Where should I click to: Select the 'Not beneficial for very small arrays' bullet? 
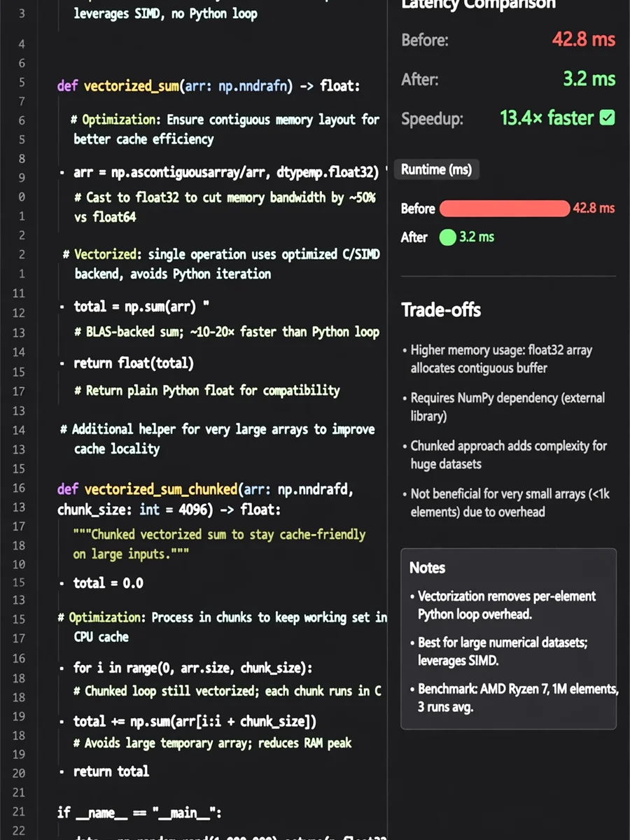[505, 503]
